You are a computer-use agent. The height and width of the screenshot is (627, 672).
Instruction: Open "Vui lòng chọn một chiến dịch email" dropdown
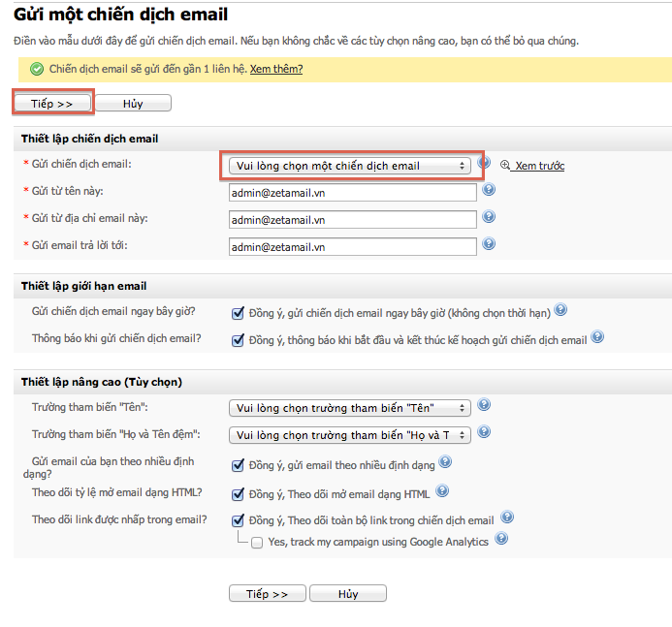[x=350, y=166]
